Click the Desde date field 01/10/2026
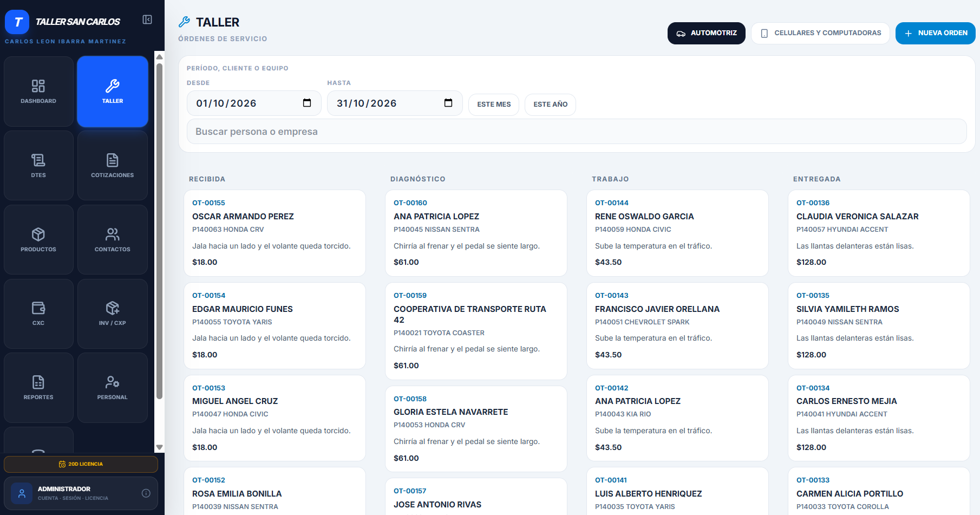980x515 pixels. click(254, 103)
